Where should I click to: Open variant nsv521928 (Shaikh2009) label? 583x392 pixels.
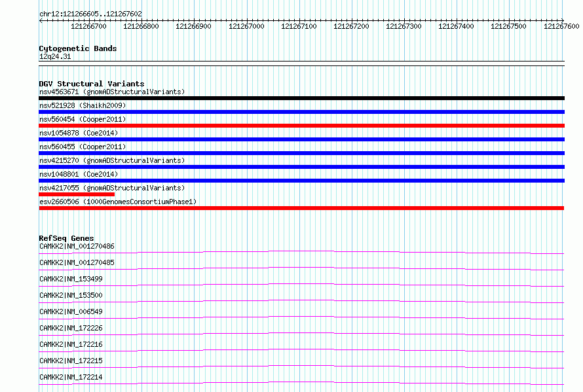pos(83,105)
